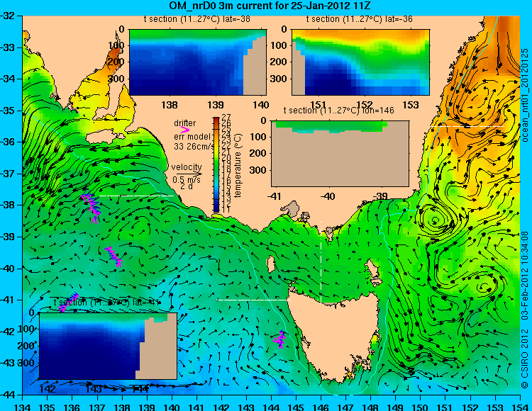Open the lon=146 temperature section inset
This screenshot has height=411, width=532.
[340, 154]
